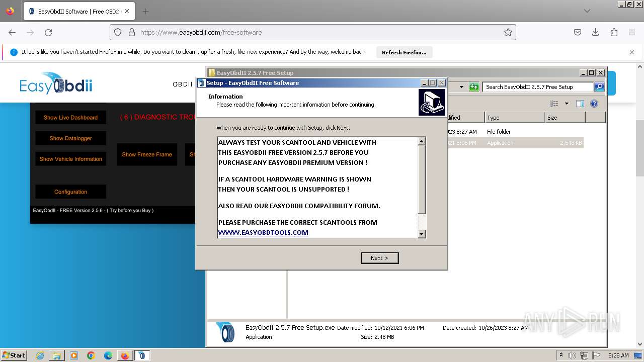Viewport: 644px width, 362px height.
Task: Click Next in the EasyObdII setup dialog
Action: coord(380,258)
